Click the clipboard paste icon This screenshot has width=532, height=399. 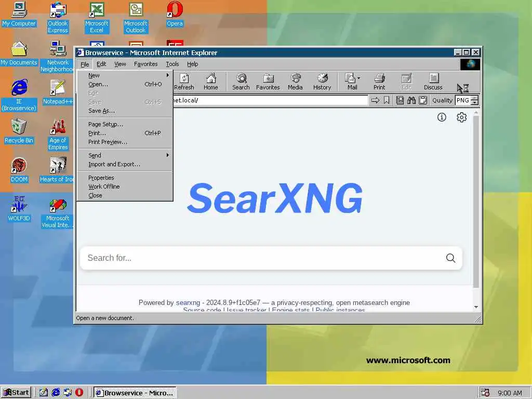pos(423,100)
